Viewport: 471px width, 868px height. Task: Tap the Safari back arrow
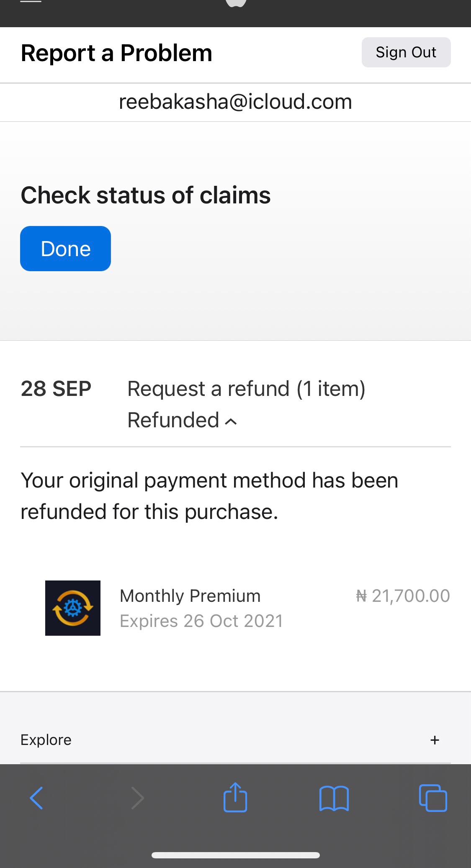pos(36,798)
